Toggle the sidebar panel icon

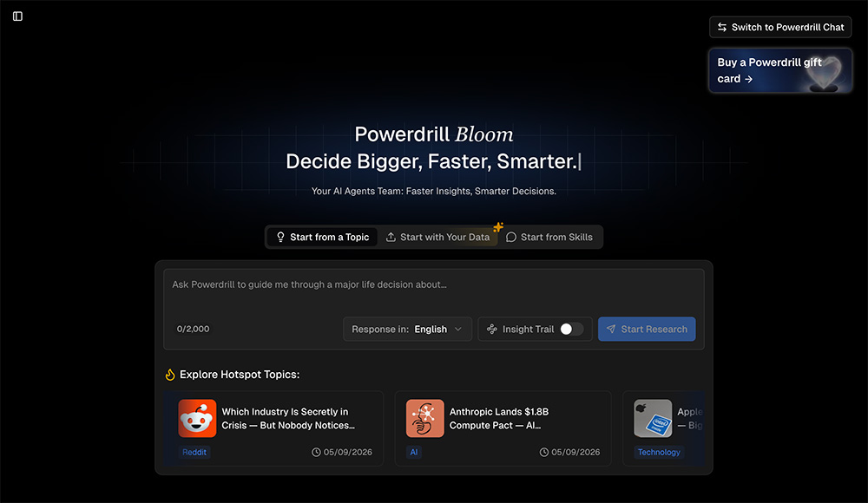coord(17,16)
